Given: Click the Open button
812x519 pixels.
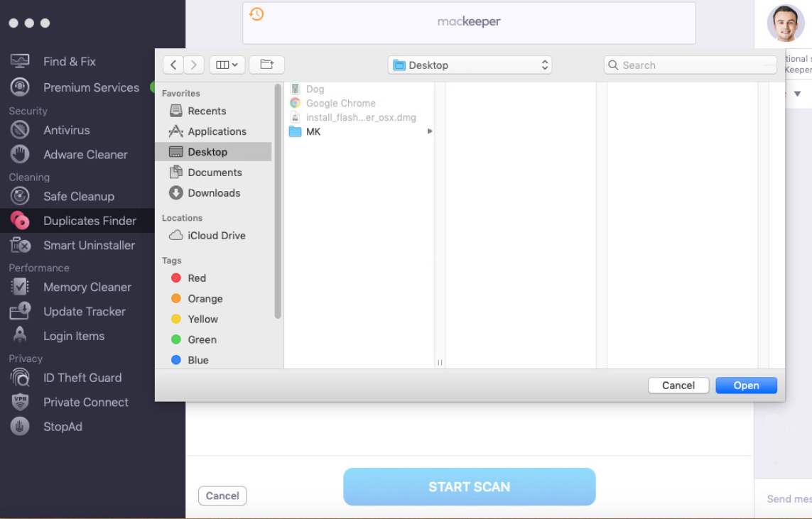Looking at the screenshot, I should pyautogui.click(x=746, y=386).
